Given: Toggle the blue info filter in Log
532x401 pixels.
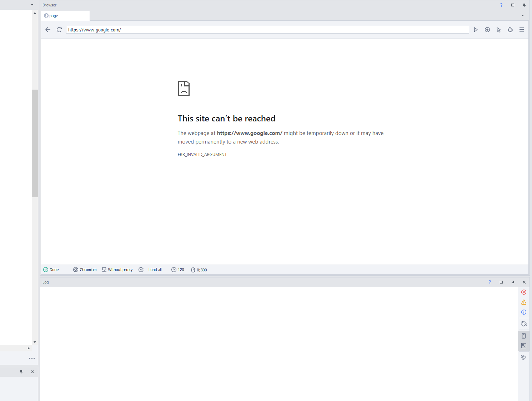Looking at the screenshot, I should [524, 312].
